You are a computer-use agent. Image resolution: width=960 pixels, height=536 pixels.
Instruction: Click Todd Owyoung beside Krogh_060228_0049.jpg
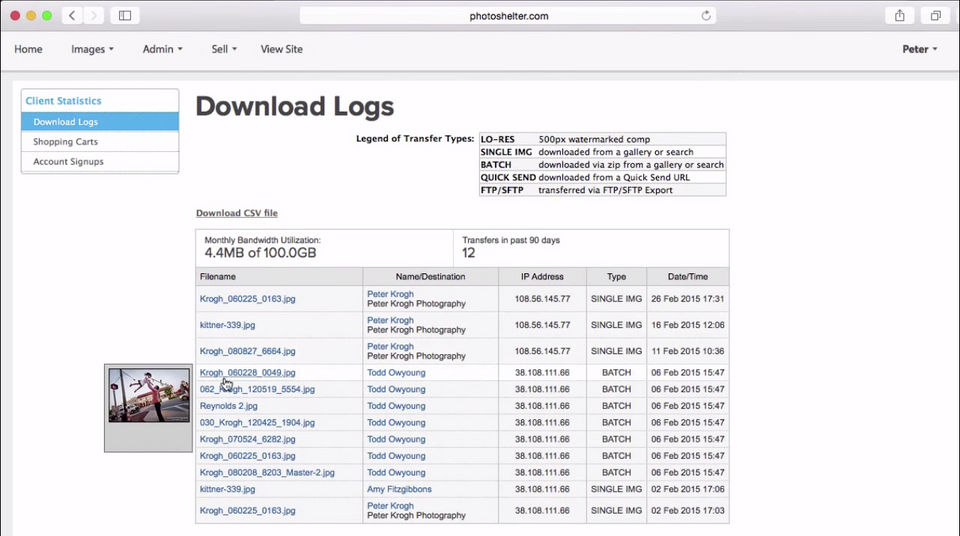[x=396, y=372]
